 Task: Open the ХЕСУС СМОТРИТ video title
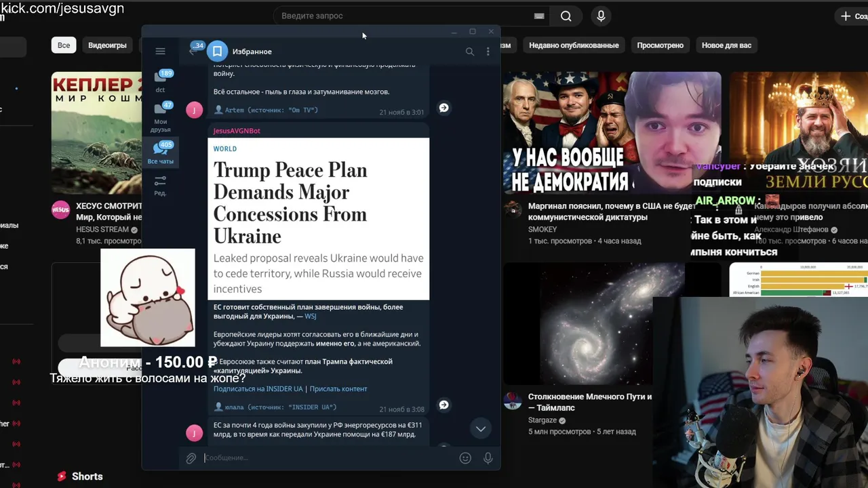pyautogui.click(x=109, y=211)
